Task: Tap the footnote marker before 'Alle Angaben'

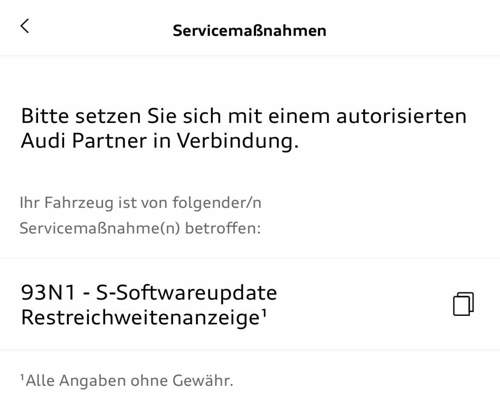Action: coord(22,377)
